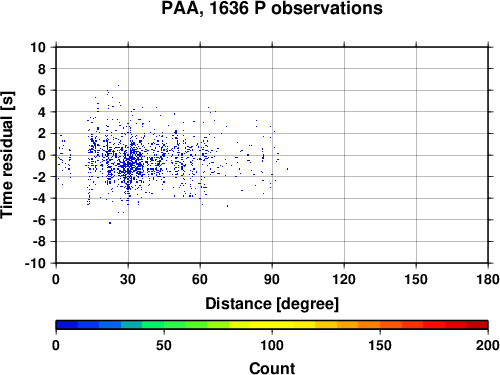Click the dark red end of colorbar
The image size is (500, 375).
(x=477, y=325)
